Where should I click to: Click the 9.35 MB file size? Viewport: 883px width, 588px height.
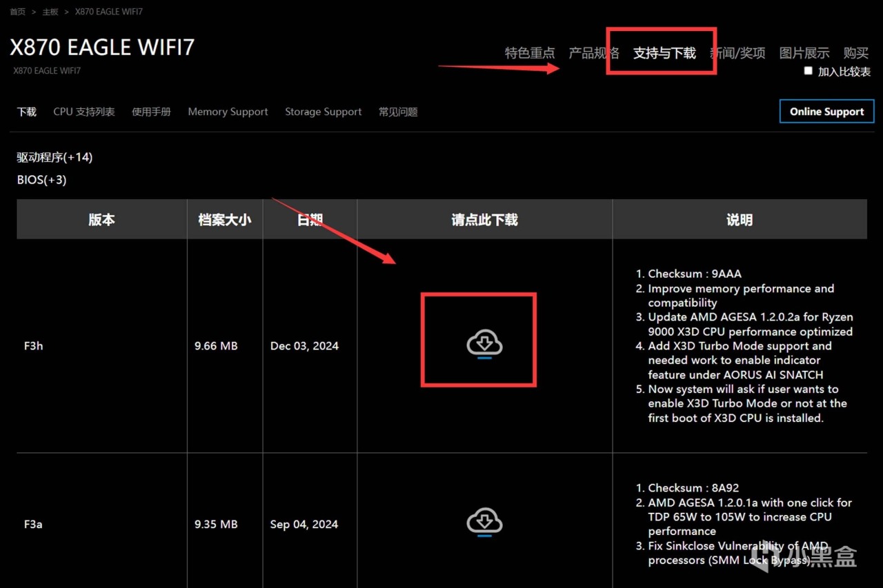pos(216,525)
